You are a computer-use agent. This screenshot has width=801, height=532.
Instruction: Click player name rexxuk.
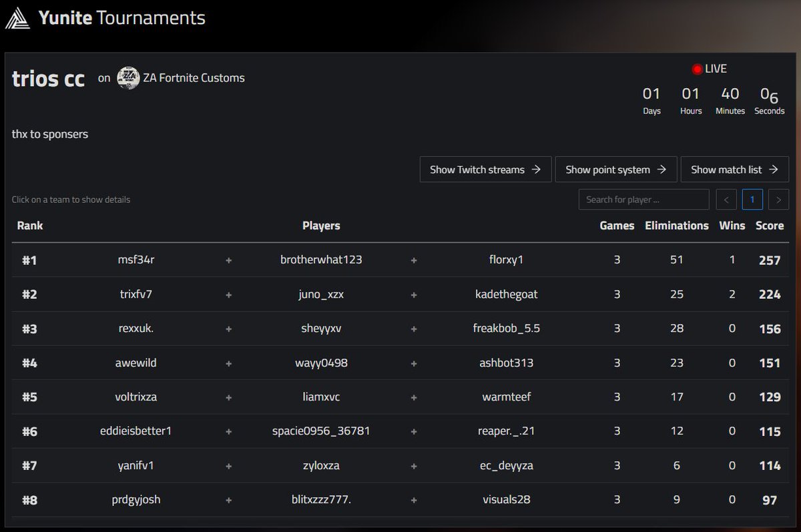click(x=136, y=328)
